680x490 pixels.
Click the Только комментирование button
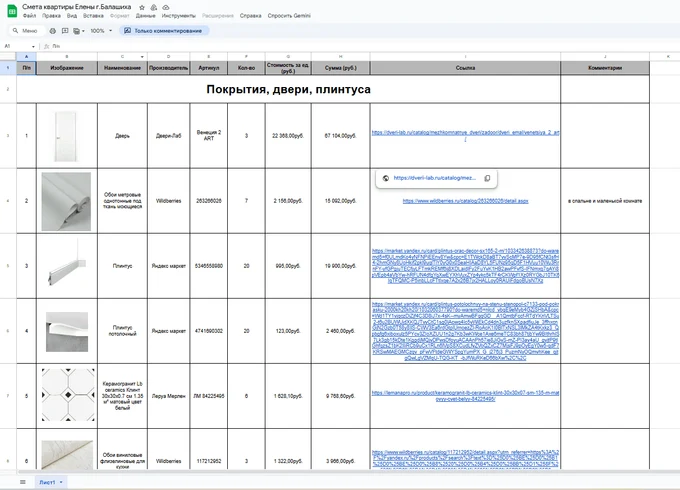(x=163, y=31)
